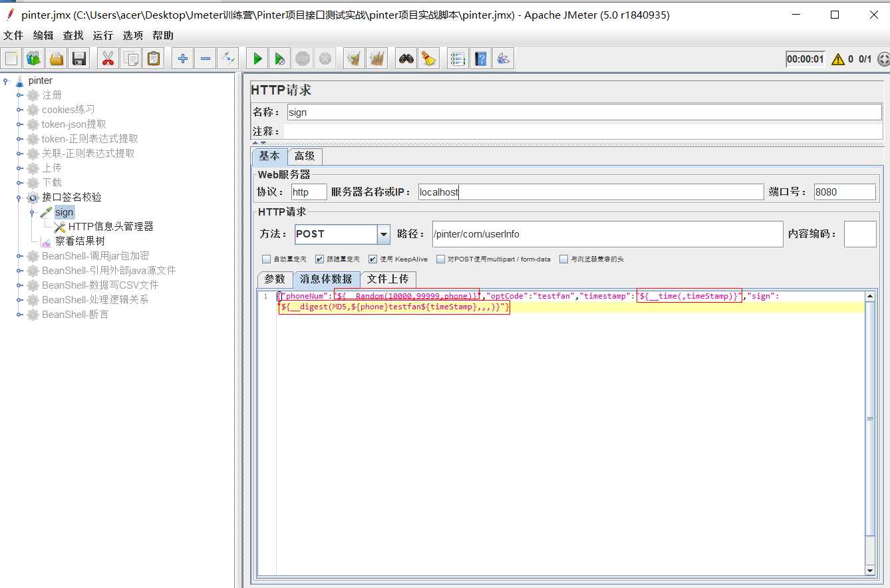The height and width of the screenshot is (588, 890).
Task: Click the yellow warning triangle log icon
Action: click(838, 59)
